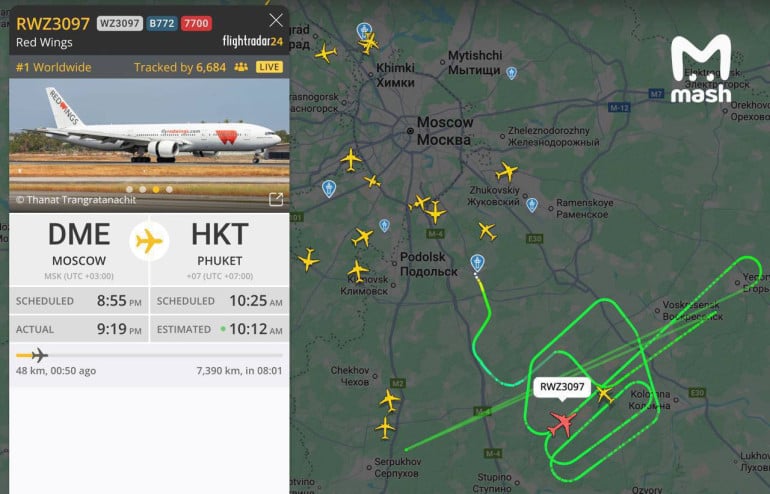The width and height of the screenshot is (770, 494).
Task: Click the yellow plane above Serpukhov
Action: 385,428
